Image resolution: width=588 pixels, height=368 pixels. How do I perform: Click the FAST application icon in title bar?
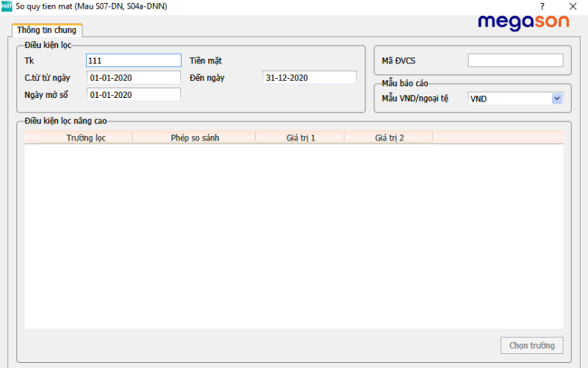[x=7, y=7]
